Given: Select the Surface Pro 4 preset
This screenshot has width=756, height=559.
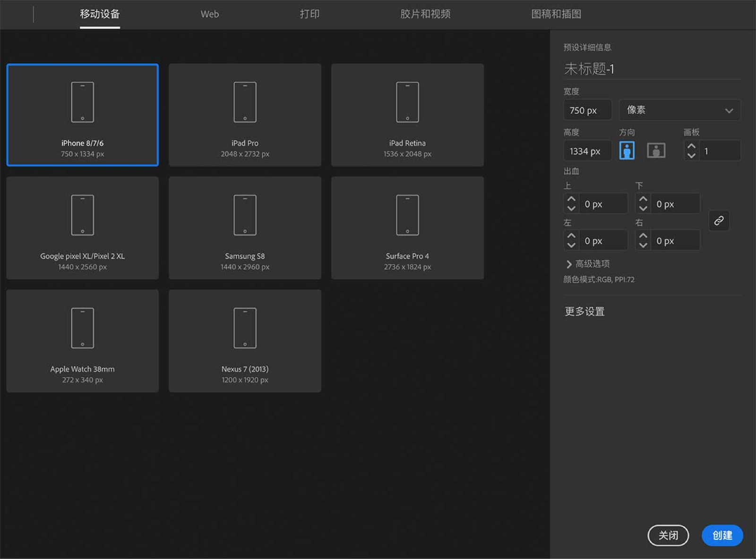Looking at the screenshot, I should (x=407, y=228).
